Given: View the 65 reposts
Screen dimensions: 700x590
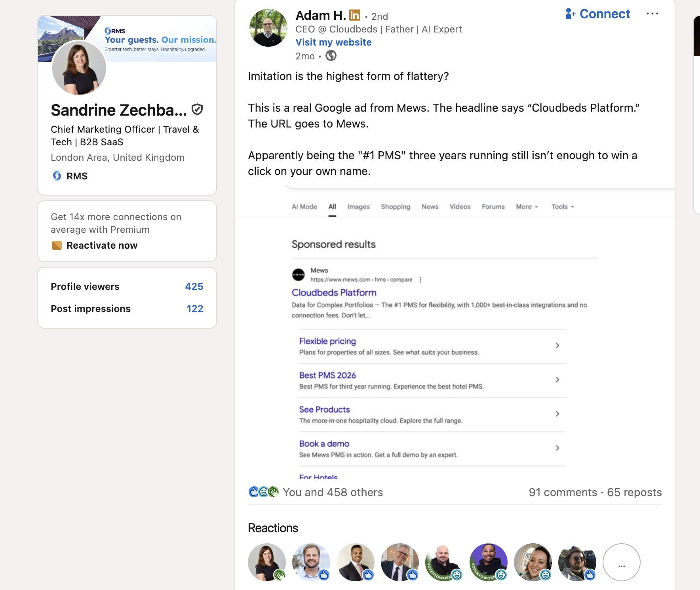Looking at the screenshot, I should pyautogui.click(x=634, y=492).
